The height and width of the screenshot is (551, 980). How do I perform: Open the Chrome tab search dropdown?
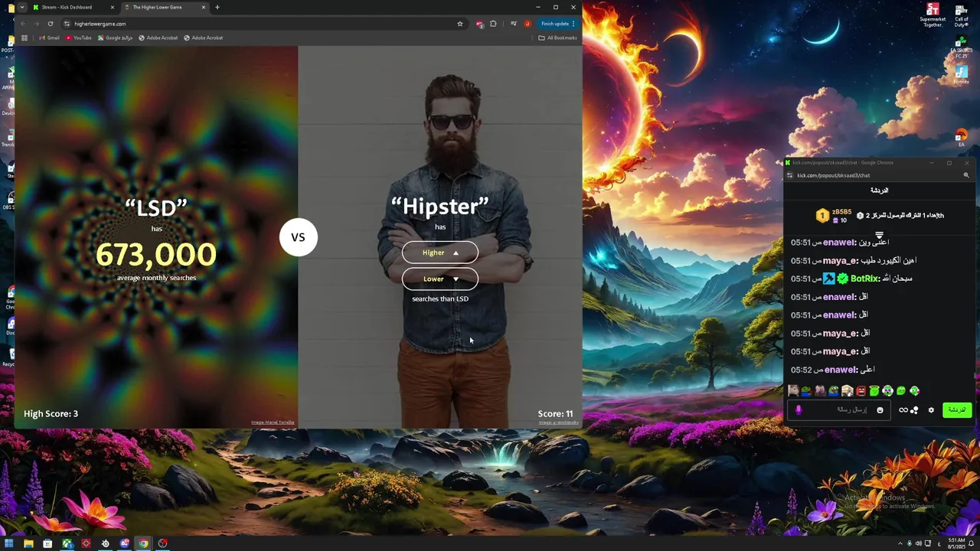click(x=21, y=7)
